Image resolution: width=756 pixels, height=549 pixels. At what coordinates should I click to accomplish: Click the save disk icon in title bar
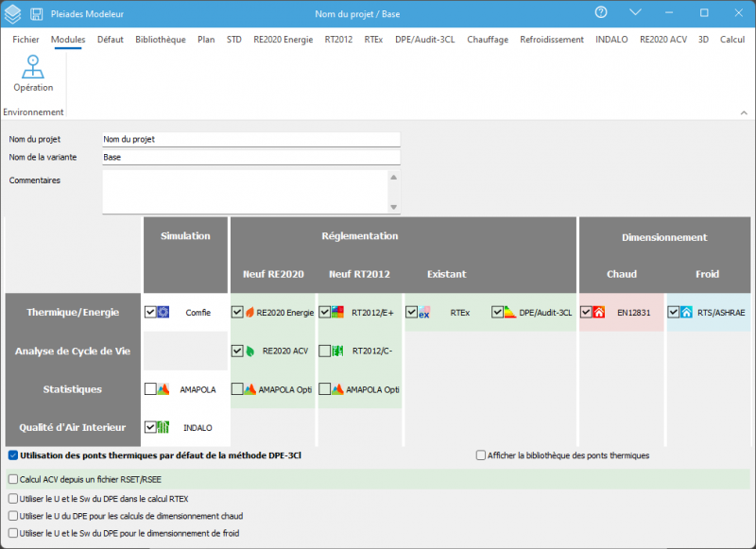[36, 14]
